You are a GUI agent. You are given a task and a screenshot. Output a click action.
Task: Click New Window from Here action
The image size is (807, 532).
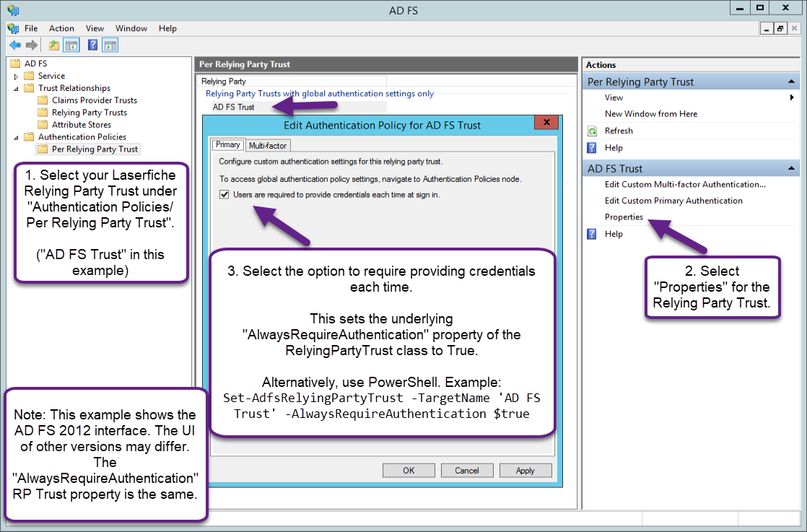[x=651, y=114]
